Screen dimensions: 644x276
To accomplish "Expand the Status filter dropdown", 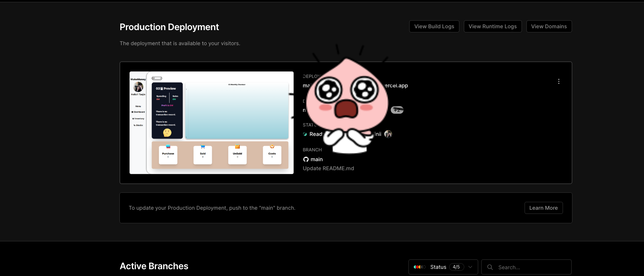I will tap(443, 267).
